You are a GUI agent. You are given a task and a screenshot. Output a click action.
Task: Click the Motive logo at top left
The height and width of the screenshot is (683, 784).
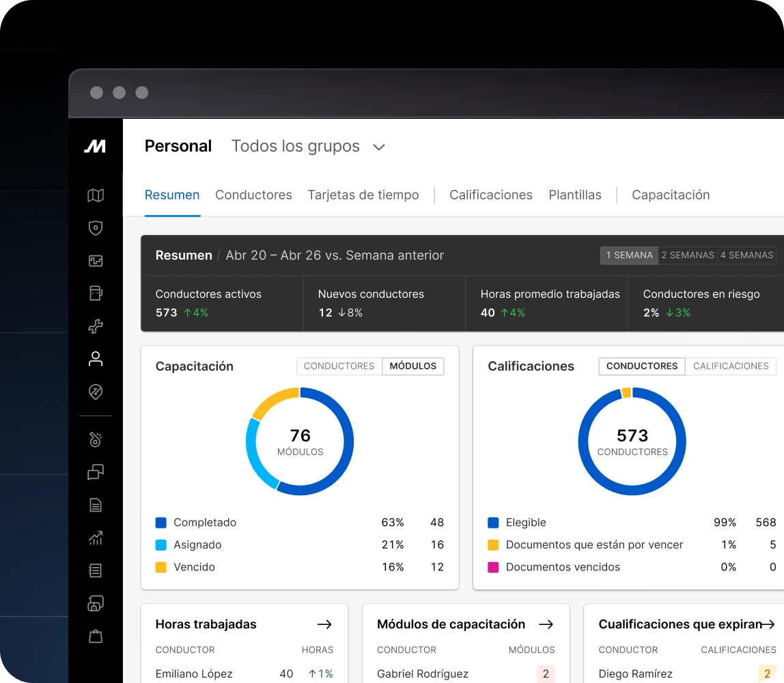(x=96, y=145)
